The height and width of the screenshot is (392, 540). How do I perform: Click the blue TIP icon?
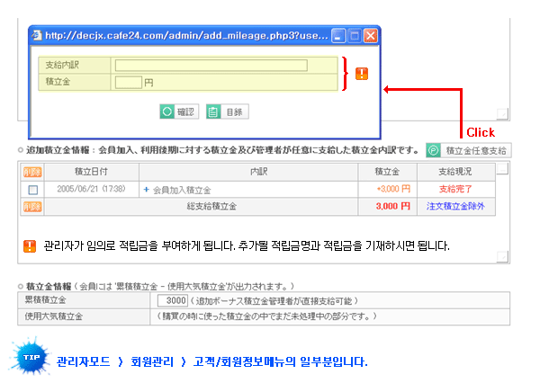coord(30,358)
